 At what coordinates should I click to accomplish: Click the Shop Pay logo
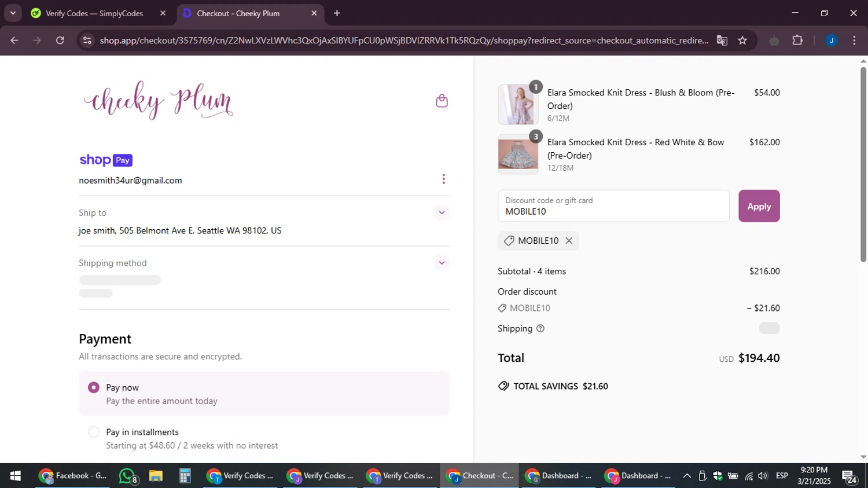point(106,160)
